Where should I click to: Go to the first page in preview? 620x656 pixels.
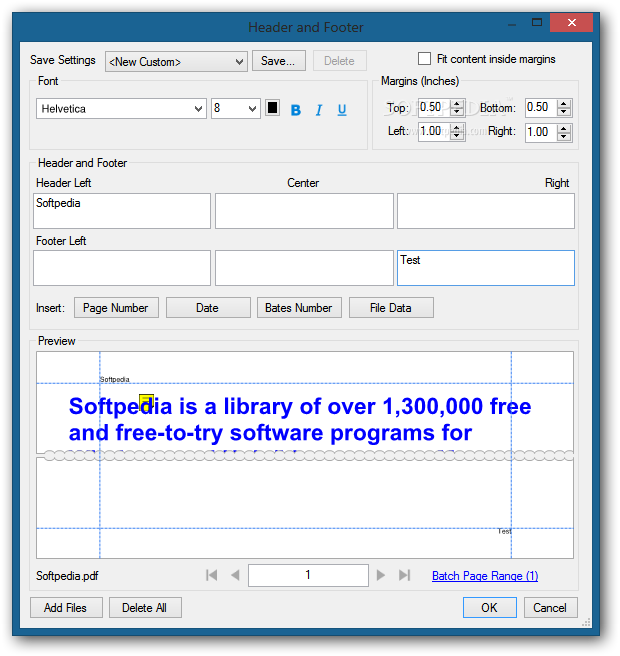pyautogui.click(x=212, y=575)
